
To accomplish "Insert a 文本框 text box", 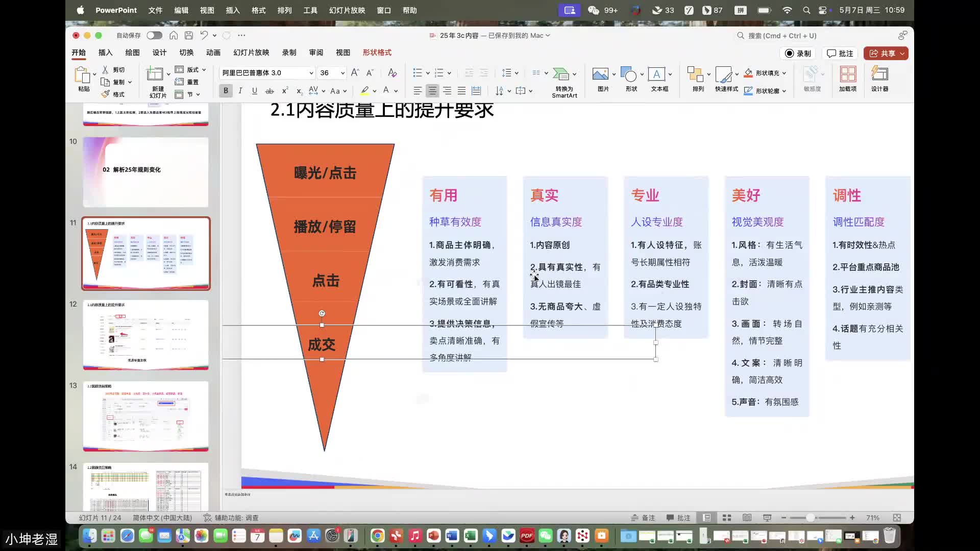I will (x=658, y=79).
